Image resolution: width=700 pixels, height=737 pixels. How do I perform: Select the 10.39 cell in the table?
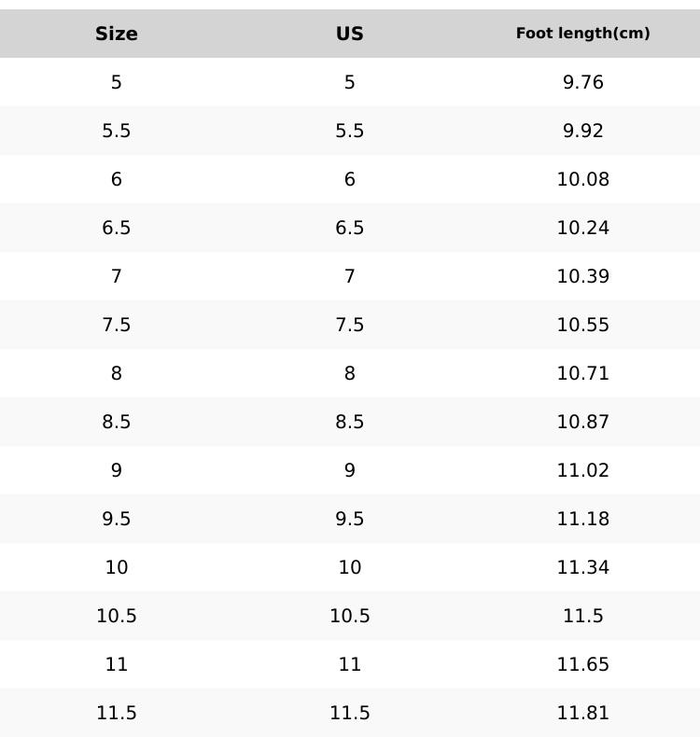coord(583,276)
